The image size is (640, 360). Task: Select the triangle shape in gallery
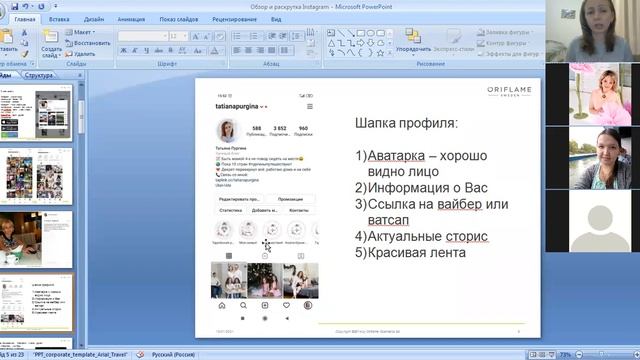point(331,43)
